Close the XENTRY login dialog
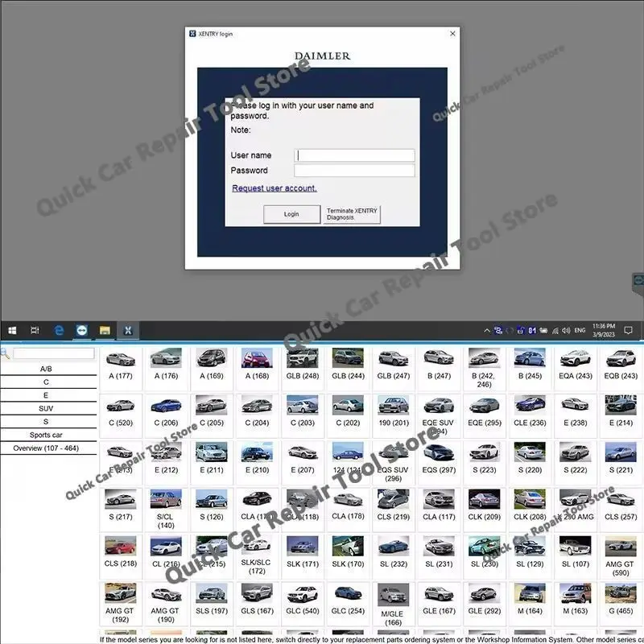Viewport: 644px width, 644px height. [x=452, y=34]
